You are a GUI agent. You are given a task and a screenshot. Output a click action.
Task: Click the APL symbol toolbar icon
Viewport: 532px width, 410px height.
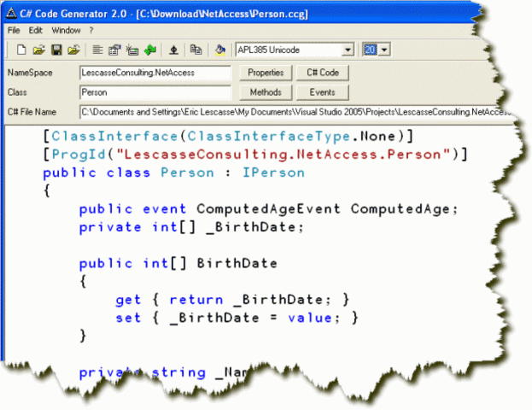point(173,50)
